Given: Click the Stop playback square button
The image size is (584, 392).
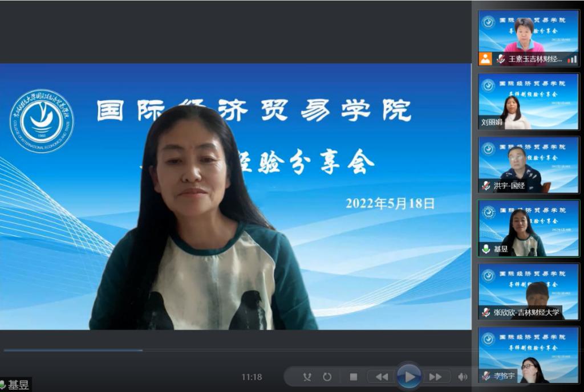Looking at the screenshot, I should click(354, 377).
